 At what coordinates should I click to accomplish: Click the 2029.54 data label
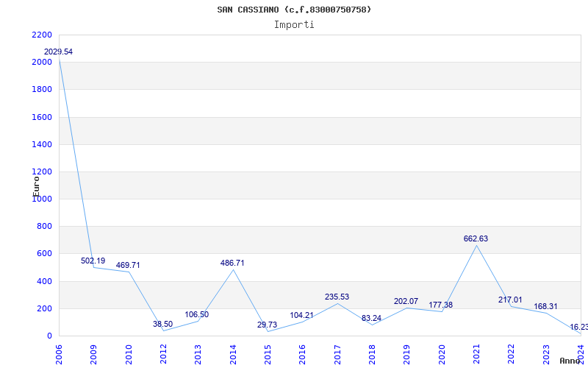(59, 52)
